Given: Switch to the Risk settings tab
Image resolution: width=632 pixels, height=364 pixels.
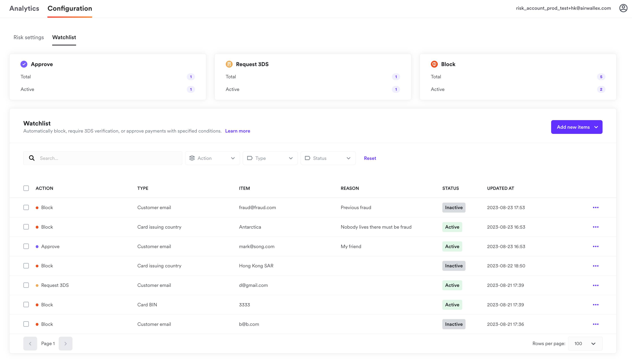Looking at the screenshot, I should click(x=28, y=37).
